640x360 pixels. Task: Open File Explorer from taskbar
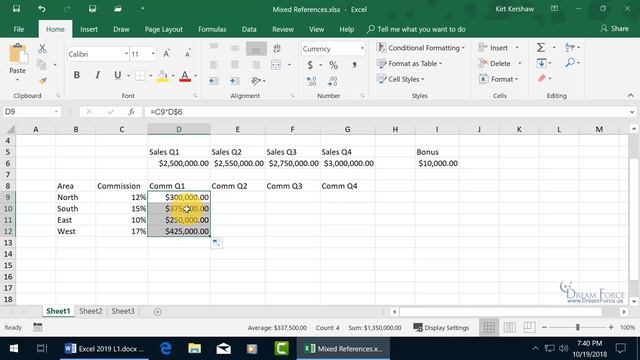[x=194, y=349]
